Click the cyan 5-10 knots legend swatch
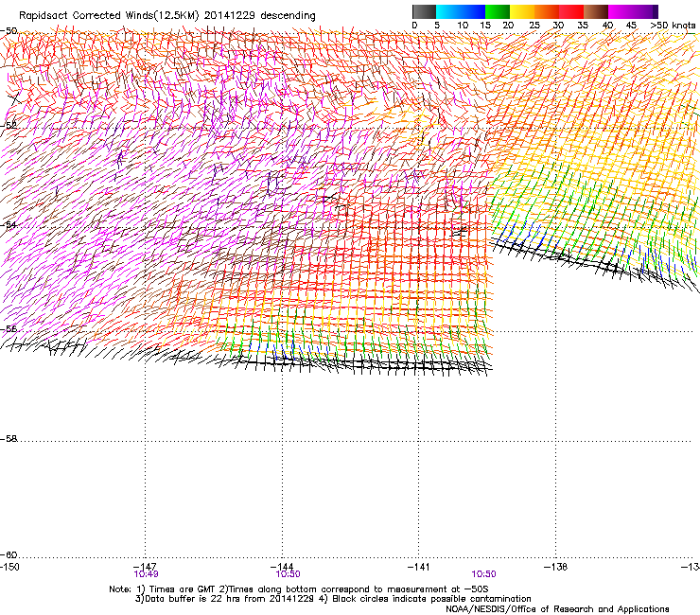The height and width of the screenshot is (615, 700). coord(448,11)
